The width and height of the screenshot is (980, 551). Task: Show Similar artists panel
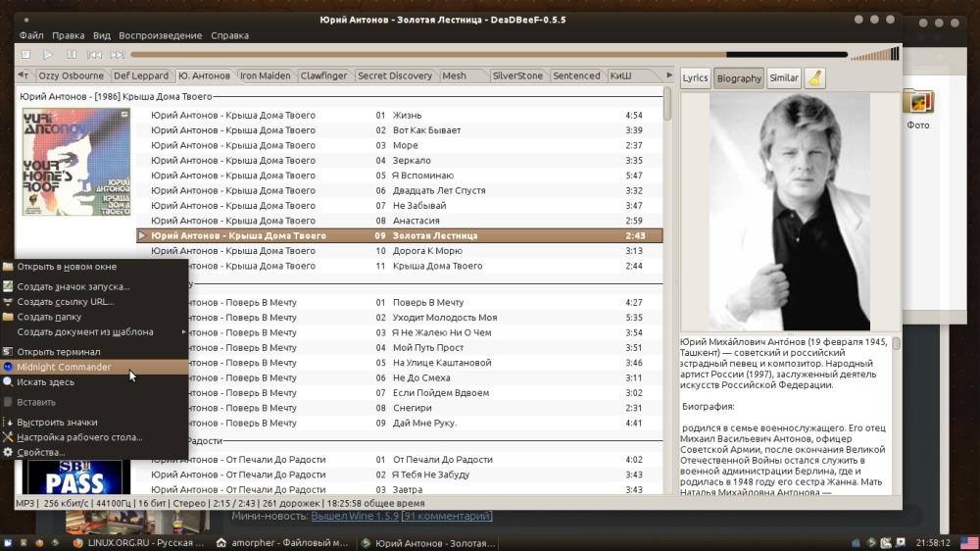coord(784,78)
